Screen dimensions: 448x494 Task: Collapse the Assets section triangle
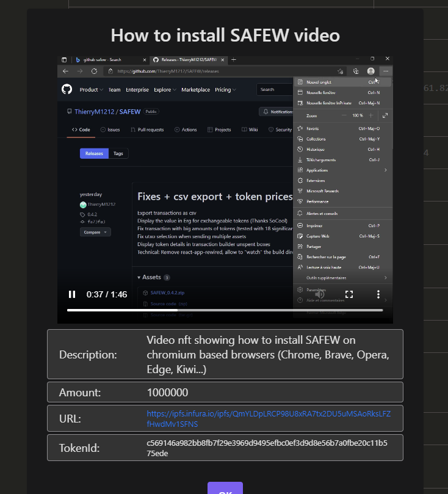tap(139, 278)
